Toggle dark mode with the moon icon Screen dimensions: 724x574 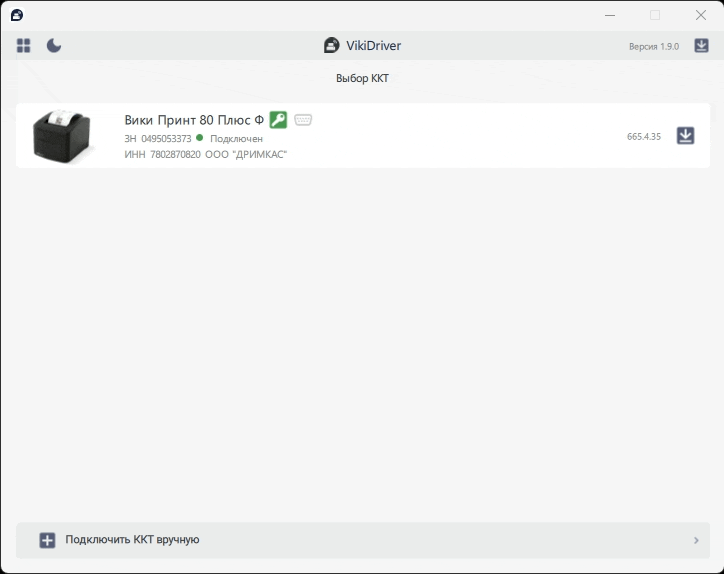pos(54,46)
